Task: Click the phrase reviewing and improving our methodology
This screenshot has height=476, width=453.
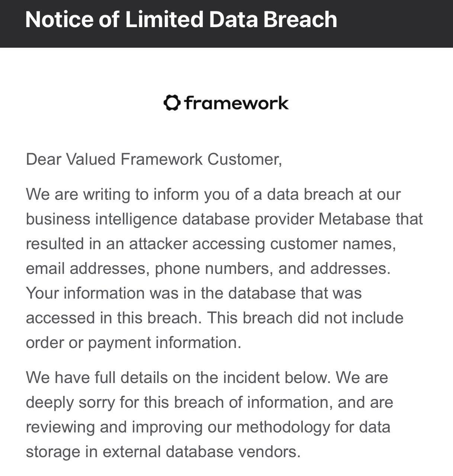Action: pyautogui.click(x=178, y=427)
